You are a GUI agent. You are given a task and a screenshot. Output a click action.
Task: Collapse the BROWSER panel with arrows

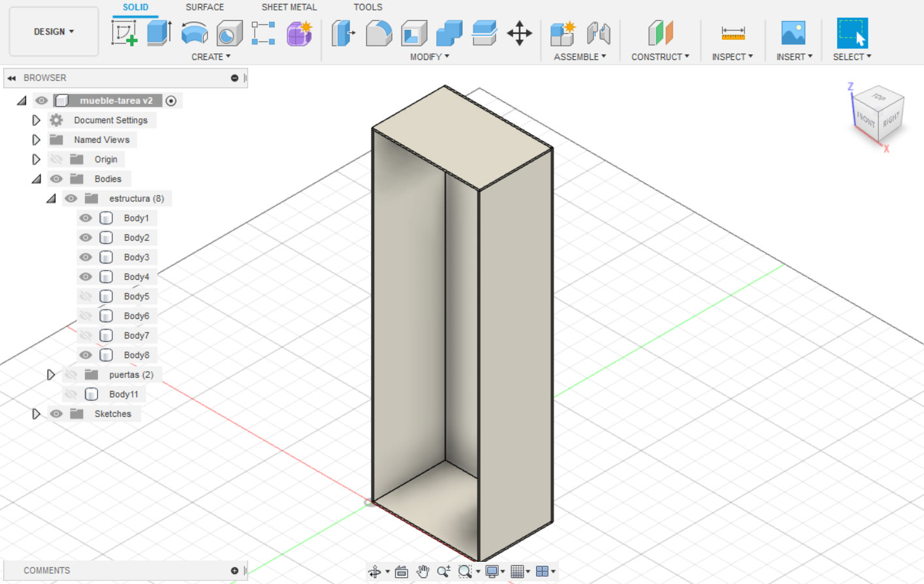[x=12, y=78]
